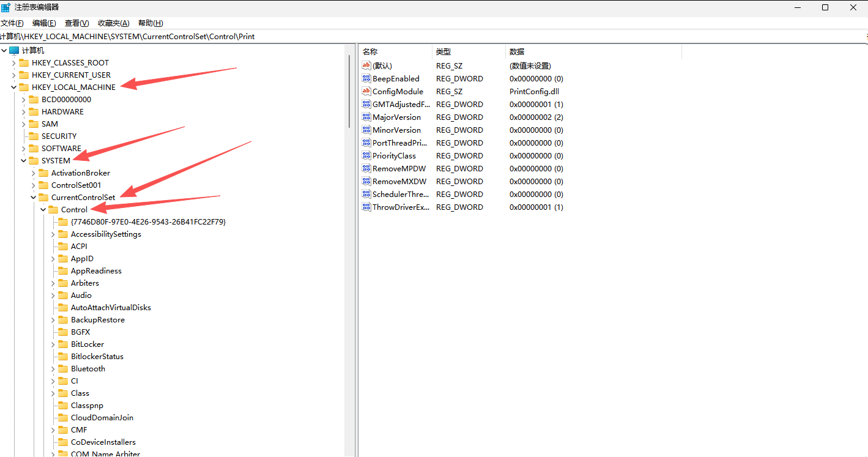
Task: Open the 查看 menu
Action: [76, 23]
